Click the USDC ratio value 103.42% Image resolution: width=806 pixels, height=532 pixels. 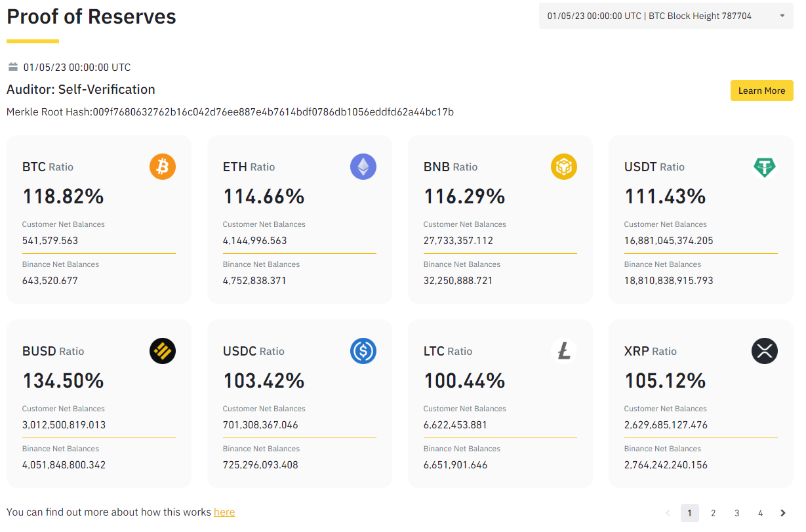coord(264,380)
